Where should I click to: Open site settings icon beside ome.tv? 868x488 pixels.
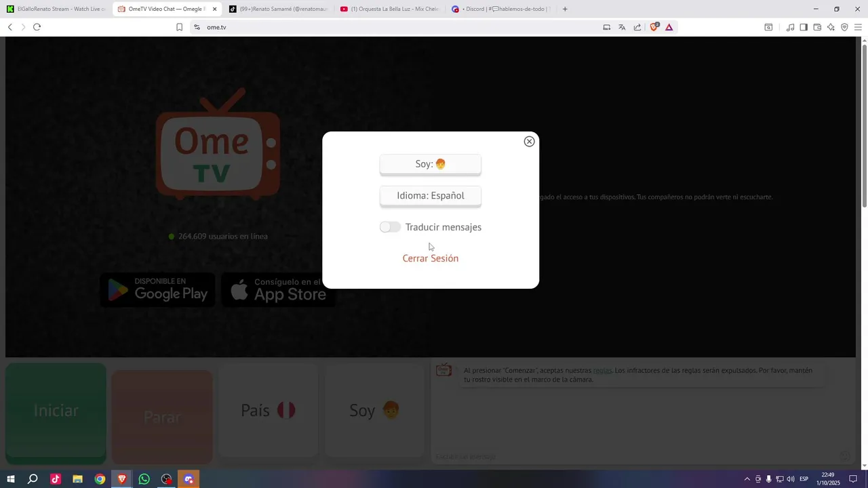coord(197,27)
